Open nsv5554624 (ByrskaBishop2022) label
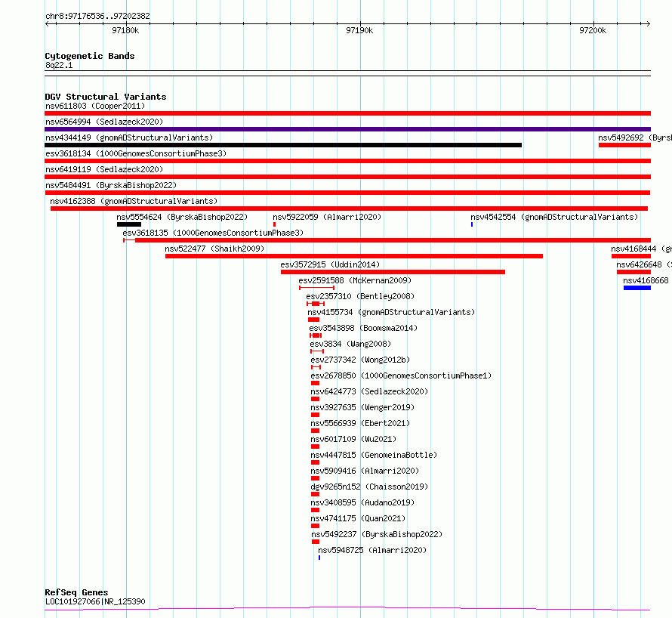The image size is (672, 618). [x=182, y=217]
